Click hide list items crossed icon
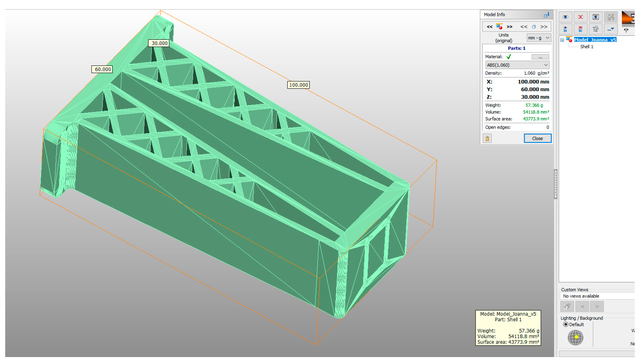643x364 pixels. point(580,30)
